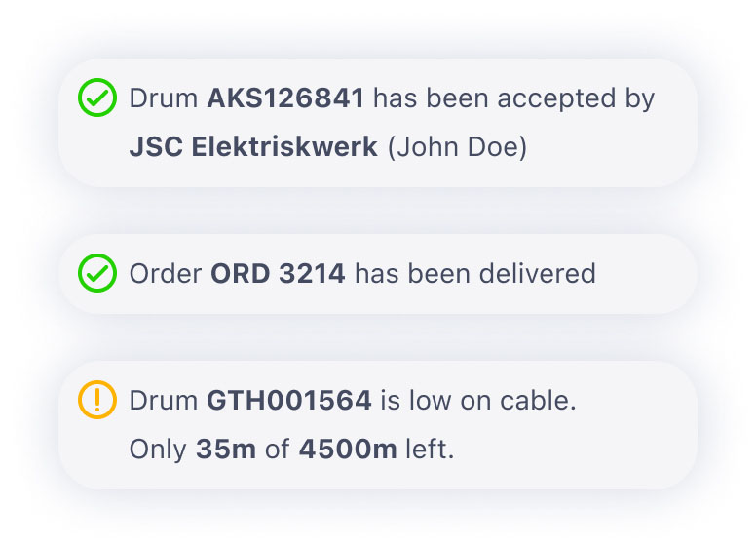Click the 'has been accepted by' text
This screenshot has width=756, height=548.
click(x=514, y=99)
